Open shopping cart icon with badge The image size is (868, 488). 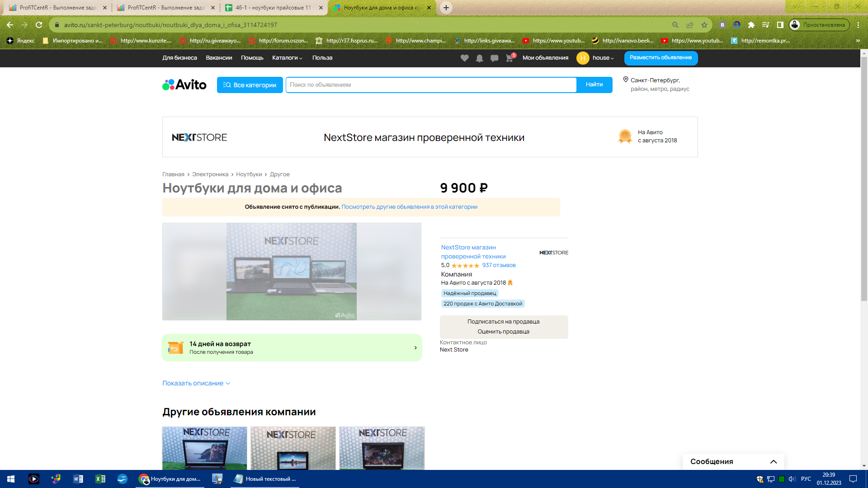(x=509, y=58)
